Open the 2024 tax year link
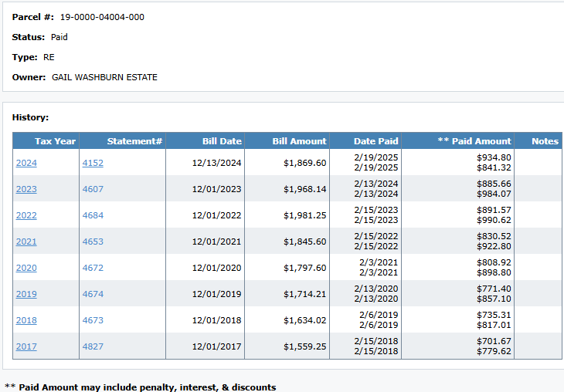 click(26, 163)
